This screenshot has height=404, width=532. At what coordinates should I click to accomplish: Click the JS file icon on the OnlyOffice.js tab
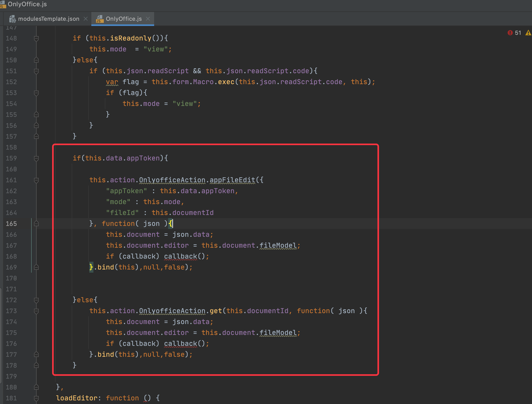click(x=99, y=19)
